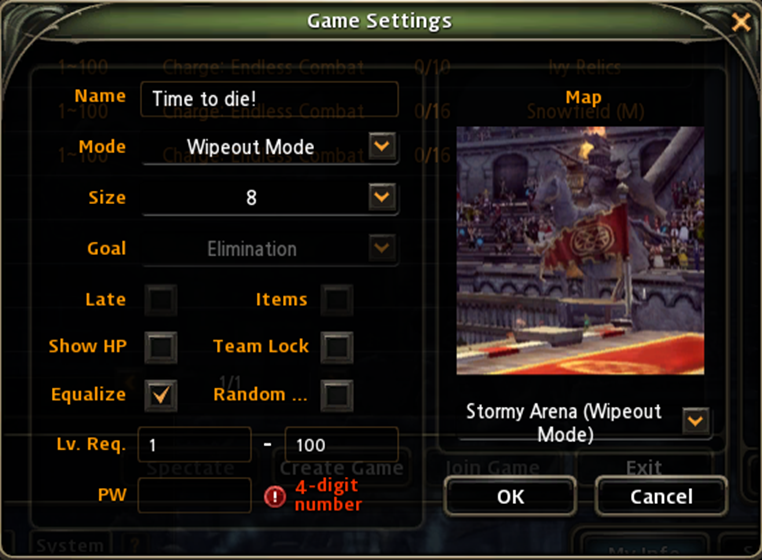
Task: Toggle the Random checkbox
Action: (x=337, y=395)
